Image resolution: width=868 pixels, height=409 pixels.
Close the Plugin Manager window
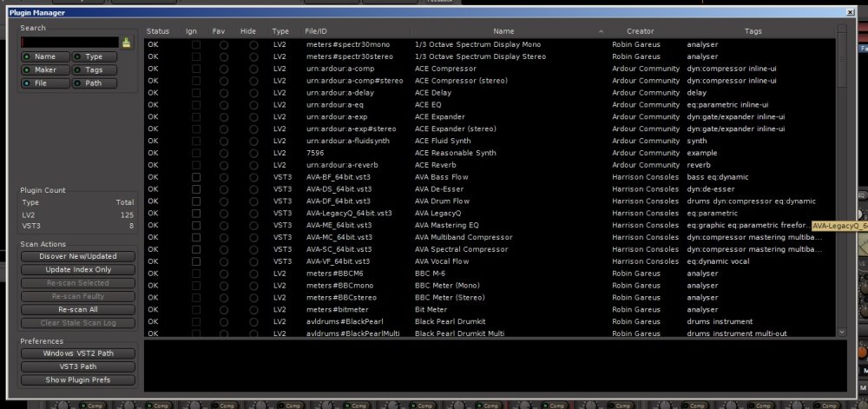point(851,12)
